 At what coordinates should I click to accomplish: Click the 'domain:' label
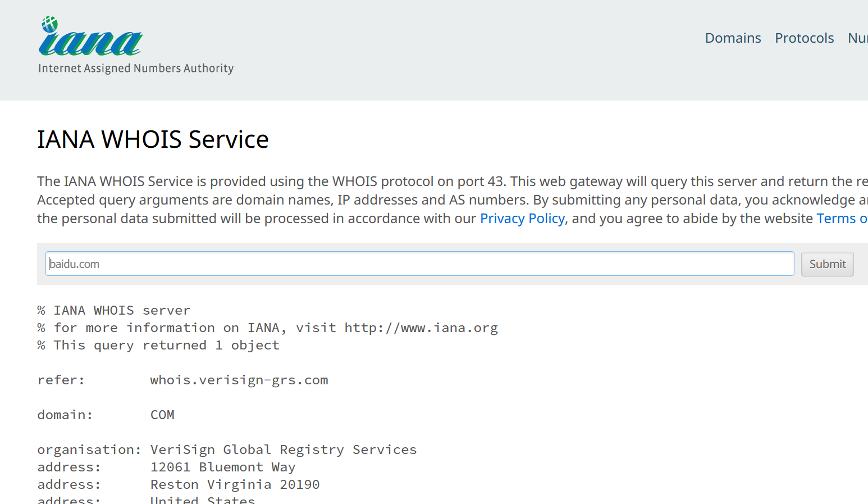tap(65, 415)
